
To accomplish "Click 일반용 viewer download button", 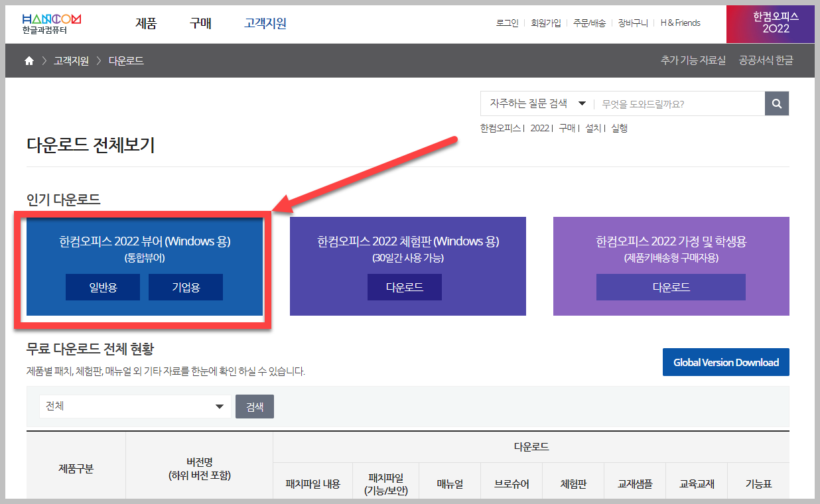I will (103, 287).
